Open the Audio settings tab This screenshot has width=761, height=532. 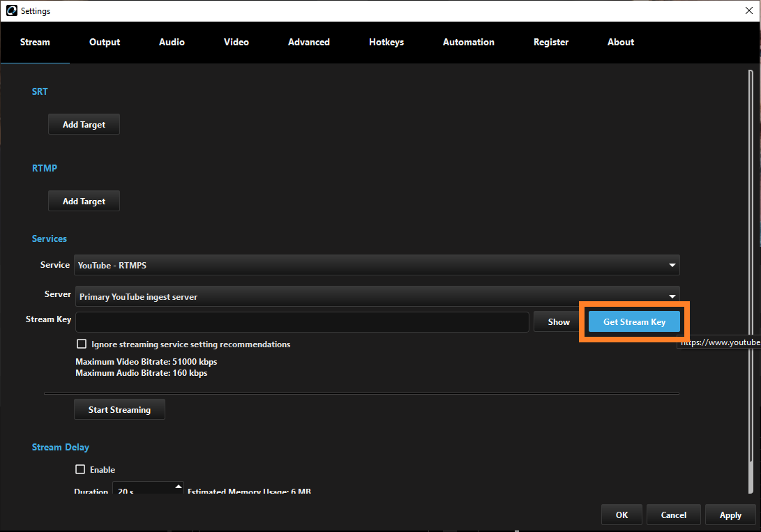(172, 43)
